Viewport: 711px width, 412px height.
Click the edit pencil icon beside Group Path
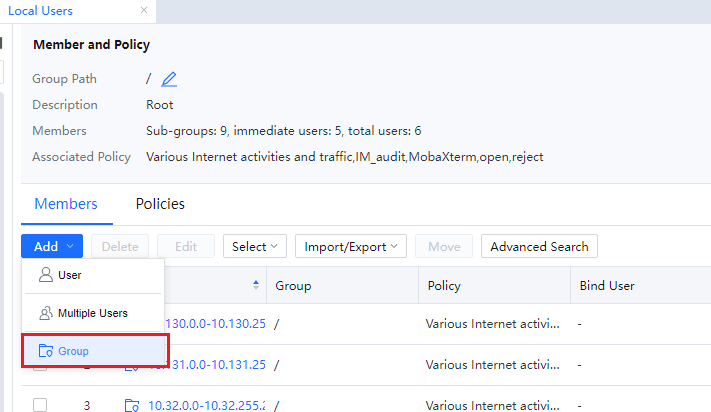(x=169, y=79)
